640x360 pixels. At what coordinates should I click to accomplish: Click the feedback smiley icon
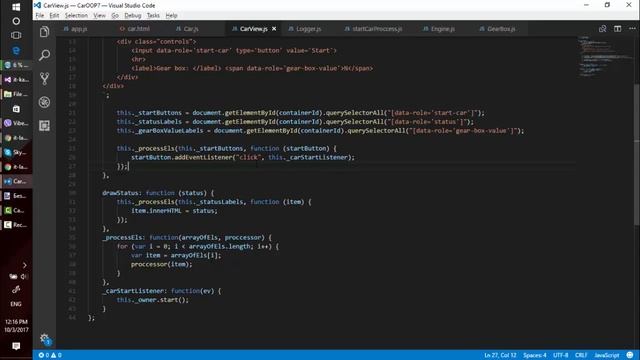630,355
